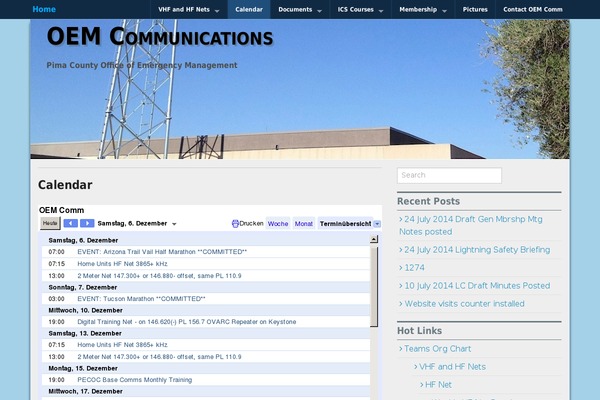Screen dimensions: 600x400
Task: Open VHF and HF Nets hot link
Action: [452, 367]
